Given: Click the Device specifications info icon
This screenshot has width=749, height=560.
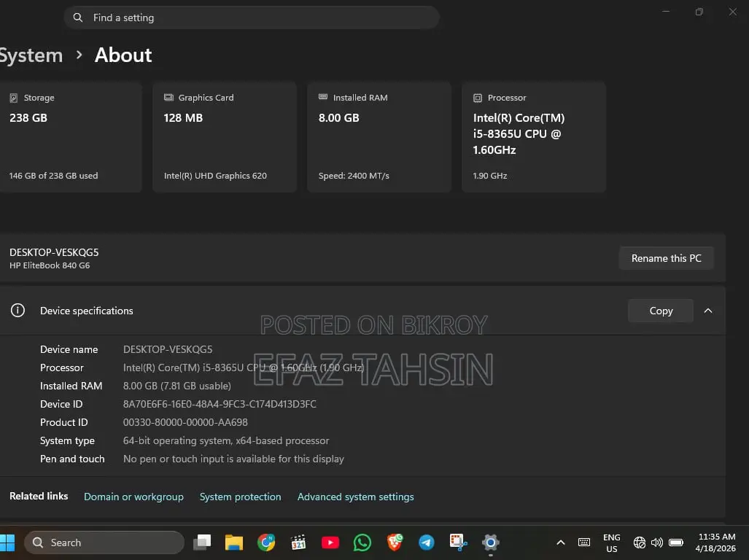Looking at the screenshot, I should click(x=18, y=311).
